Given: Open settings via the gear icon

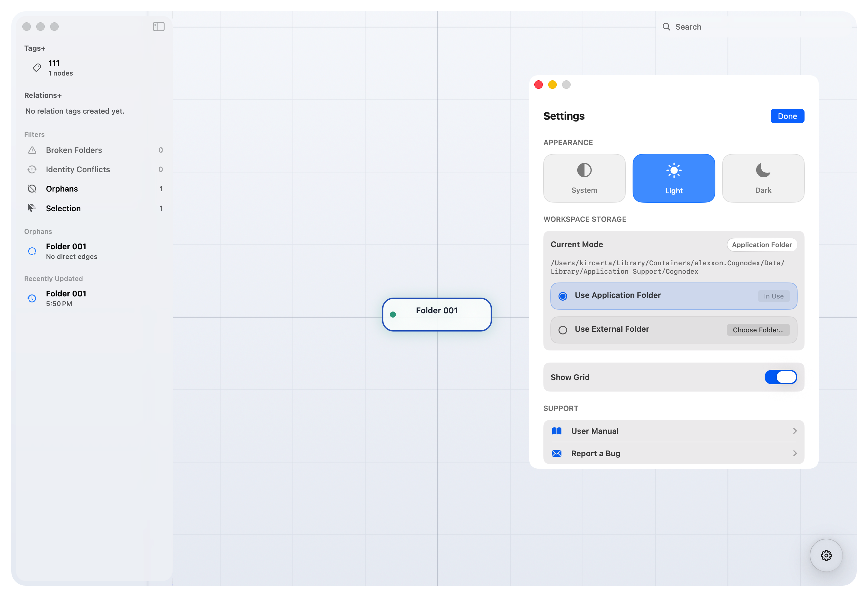Looking at the screenshot, I should [x=826, y=556].
